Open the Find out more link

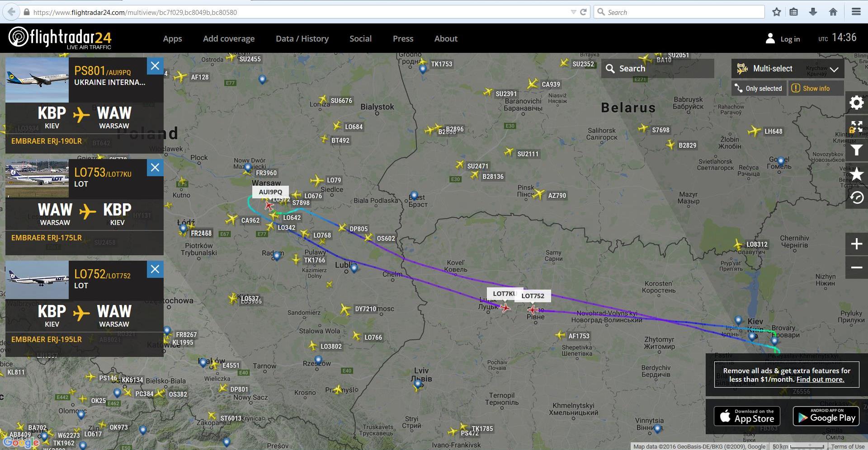tap(820, 380)
